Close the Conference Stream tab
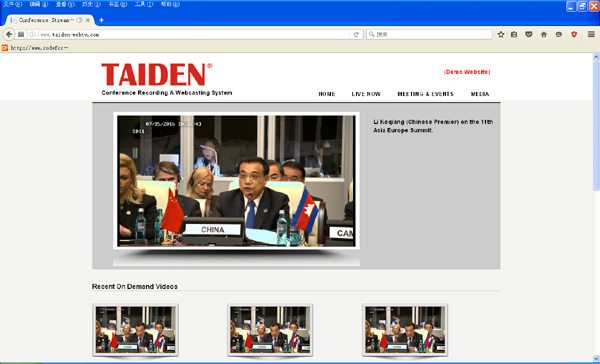The width and height of the screenshot is (600, 364). coord(88,20)
